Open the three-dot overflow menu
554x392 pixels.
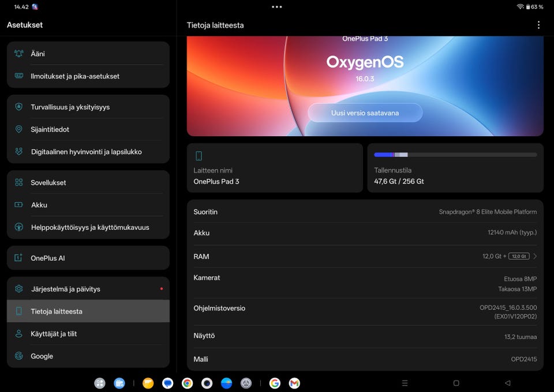click(538, 25)
